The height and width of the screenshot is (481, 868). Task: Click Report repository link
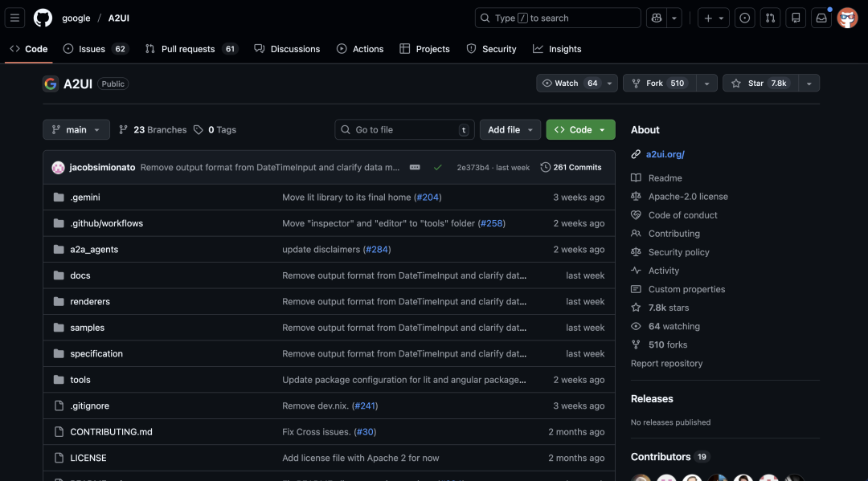pyautogui.click(x=666, y=364)
